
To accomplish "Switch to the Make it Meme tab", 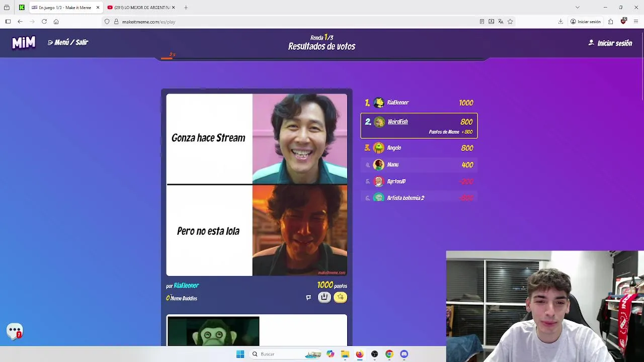I will [64, 8].
